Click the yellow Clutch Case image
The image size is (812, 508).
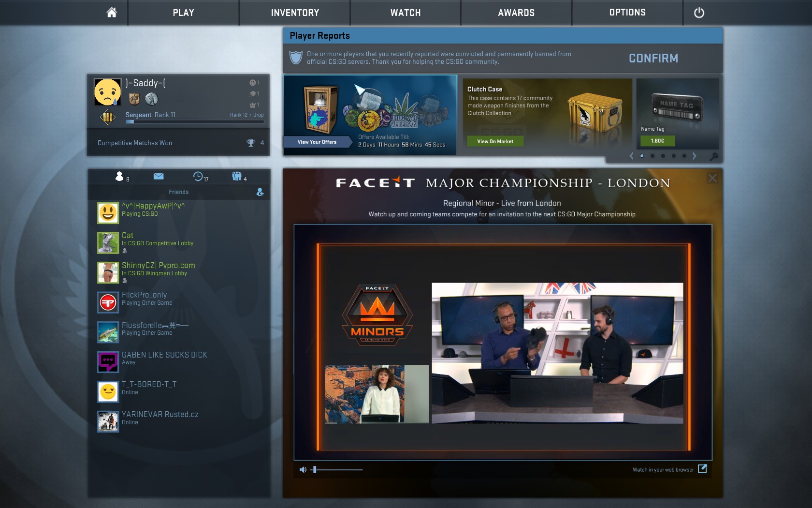(x=594, y=112)
